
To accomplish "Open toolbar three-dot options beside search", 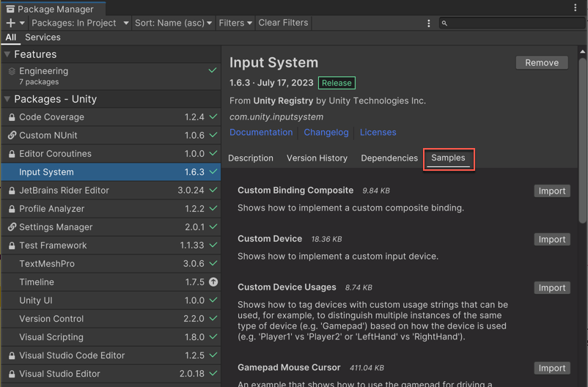I will [429, 23].
